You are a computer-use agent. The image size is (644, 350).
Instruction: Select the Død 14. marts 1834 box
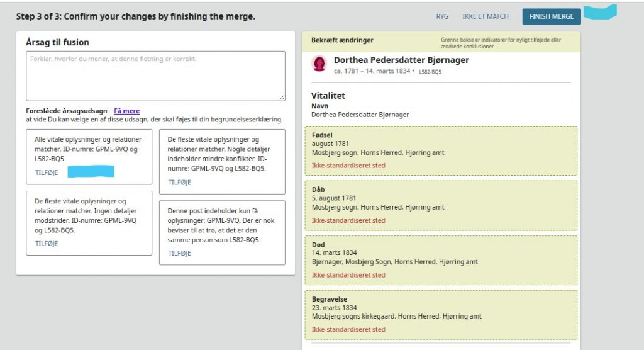[x=441, y=261]
